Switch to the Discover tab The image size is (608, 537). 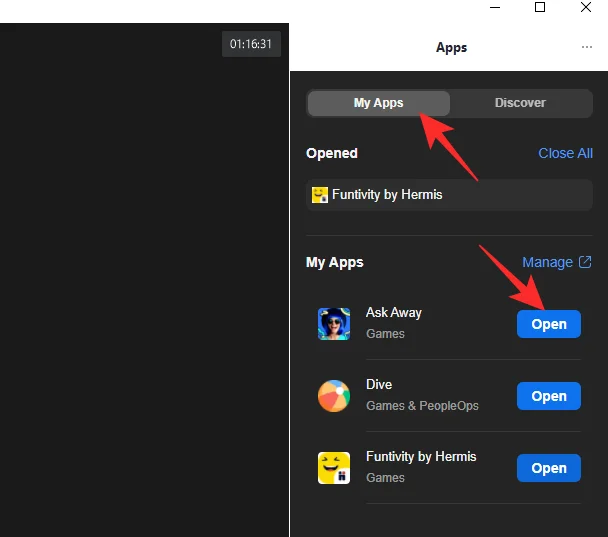pyautogui.click(x=520, y=103)
